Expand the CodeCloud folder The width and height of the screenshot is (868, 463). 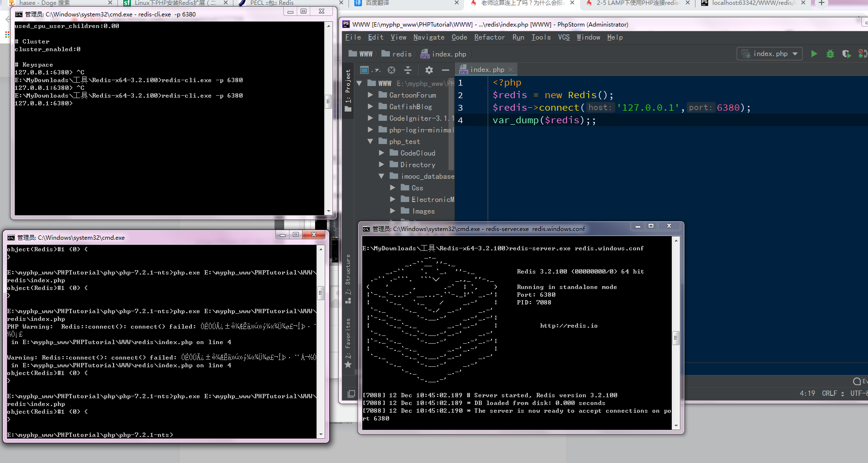(381, 153)
